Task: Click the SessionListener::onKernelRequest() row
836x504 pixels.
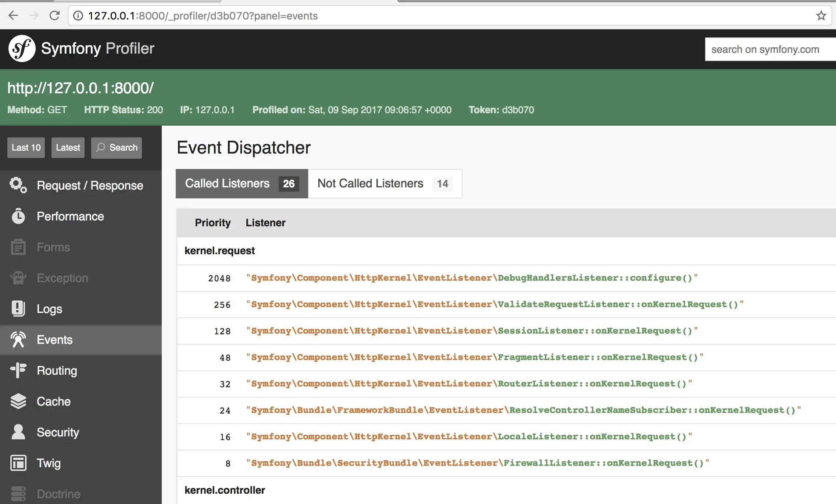Action: [x=506, y=331]
